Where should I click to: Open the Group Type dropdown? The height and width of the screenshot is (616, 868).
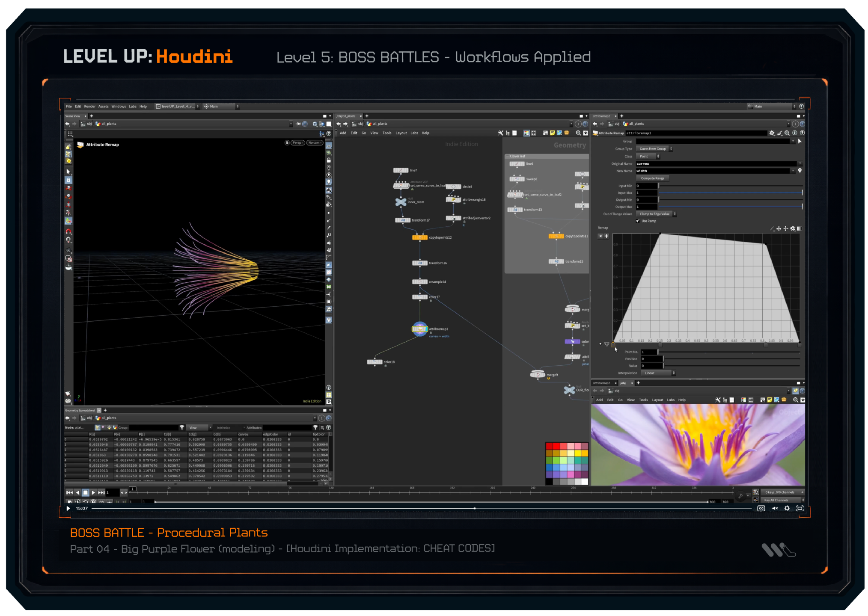(x=654, y=149)
